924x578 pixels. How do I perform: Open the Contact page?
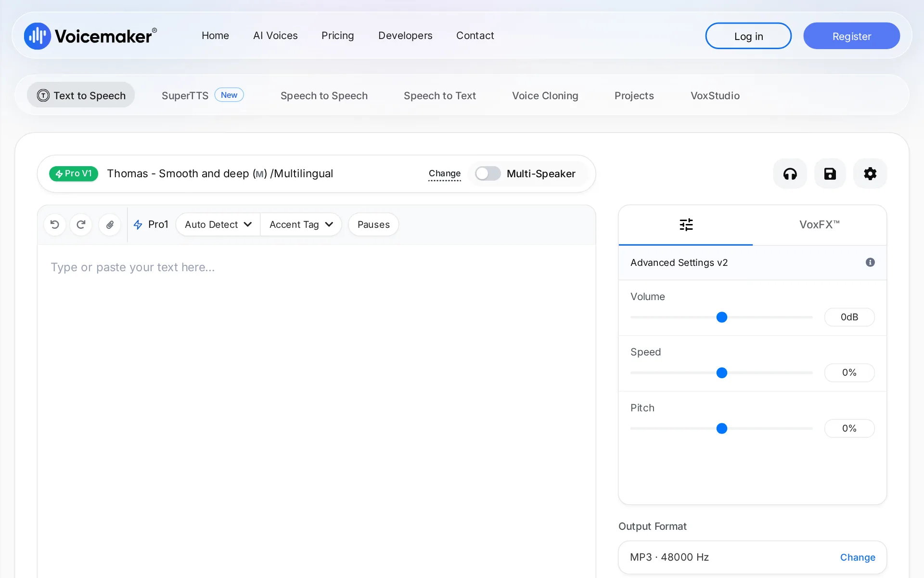[475, 36]
